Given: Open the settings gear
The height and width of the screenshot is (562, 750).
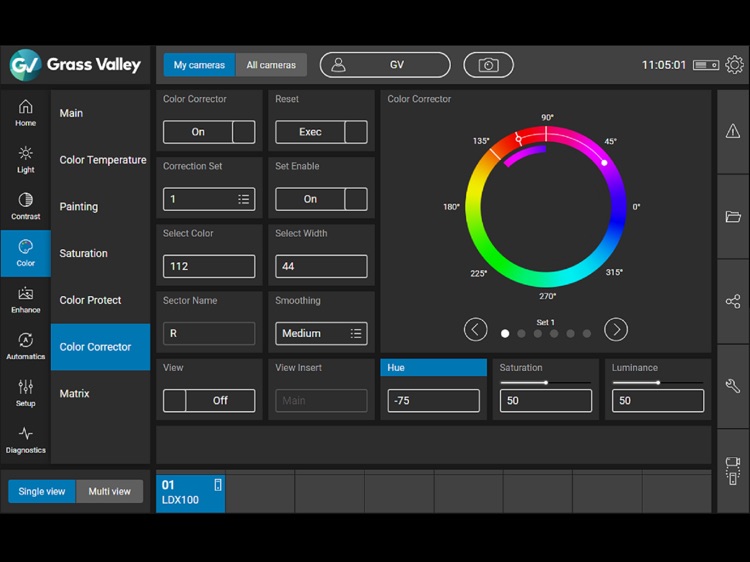Looking at the screenshot, I should pos(734,65).
